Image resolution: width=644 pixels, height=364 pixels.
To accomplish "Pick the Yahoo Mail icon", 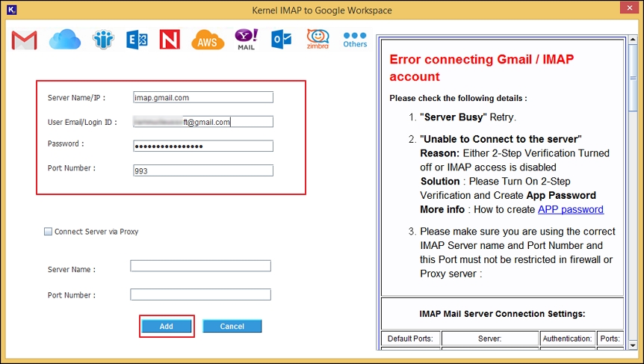I will point(246,40).
